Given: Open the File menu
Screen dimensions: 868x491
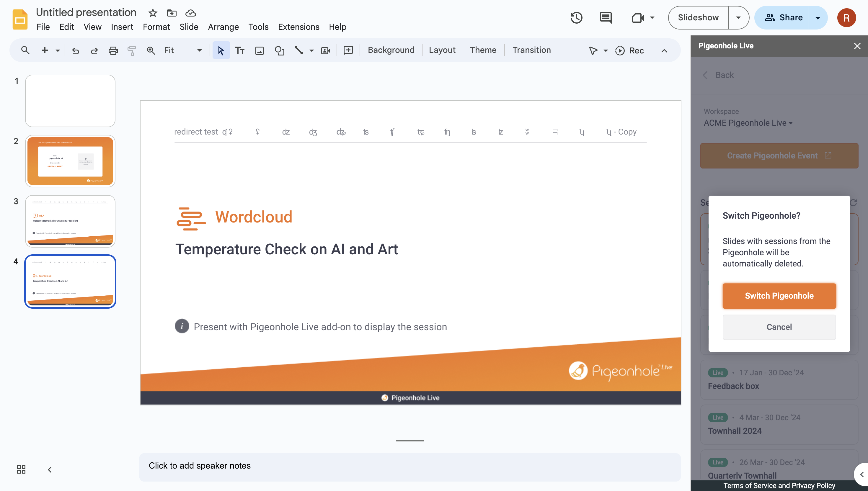Looking at the screenshot, I should pyautogui.click(x=43, y=27).
